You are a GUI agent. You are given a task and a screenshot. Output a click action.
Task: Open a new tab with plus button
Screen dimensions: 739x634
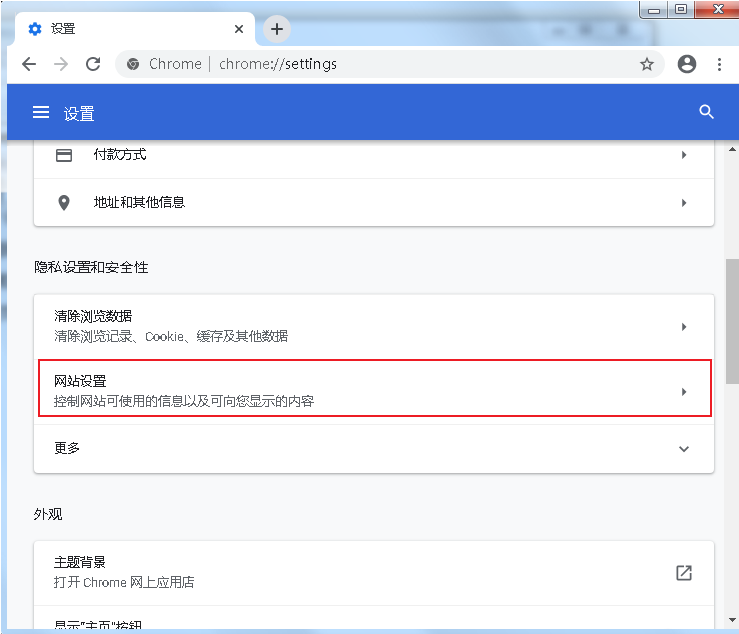point(277,29)
